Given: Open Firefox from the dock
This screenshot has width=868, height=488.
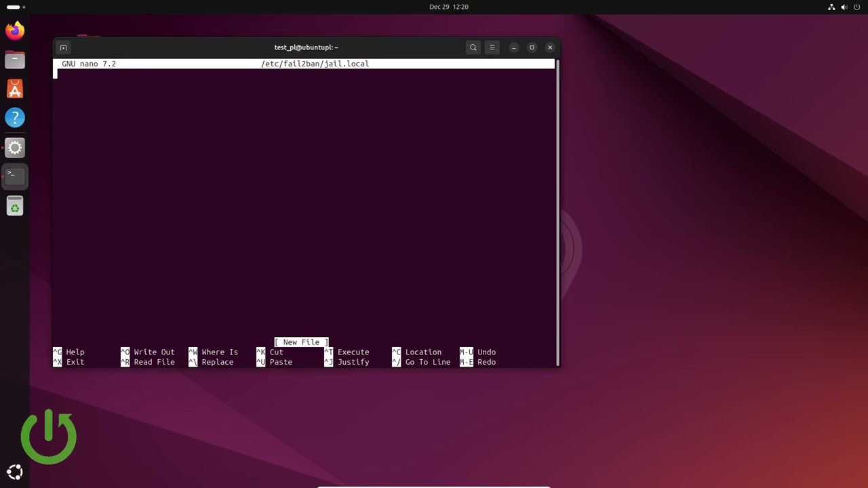Looking at the screenshot, I should (15, 30).
